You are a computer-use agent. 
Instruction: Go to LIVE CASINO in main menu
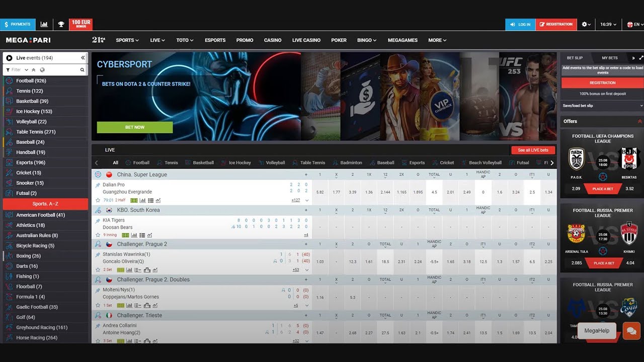(306, 40)
